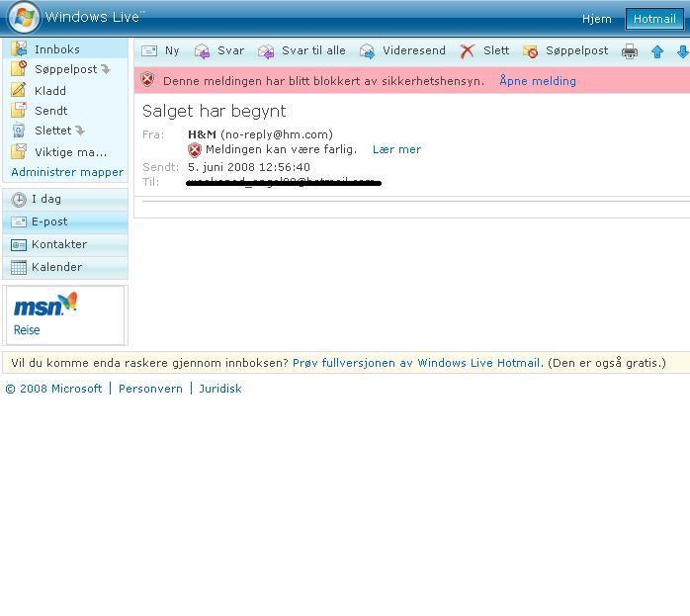Print the message with printer icon
The height and width of the screenshot is (616, 690).
click(630, 51)
